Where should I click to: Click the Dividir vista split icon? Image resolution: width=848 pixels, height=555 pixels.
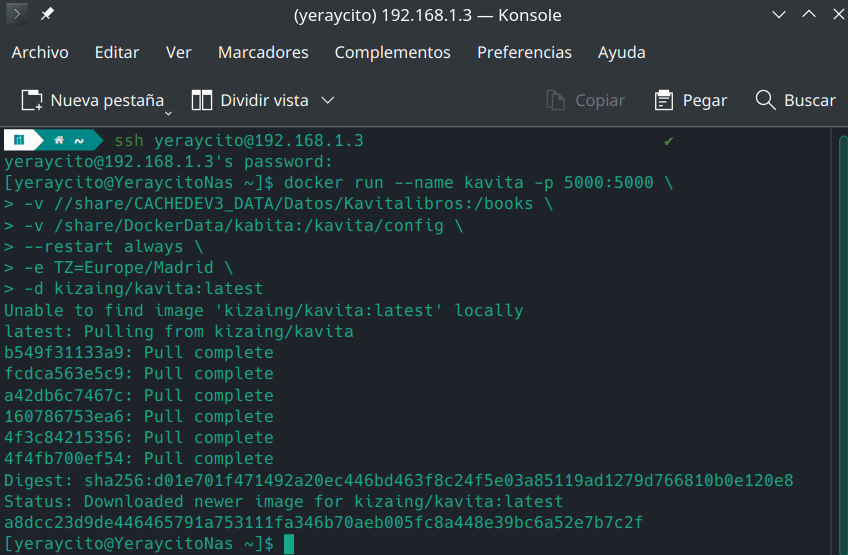tap(202, 100)
